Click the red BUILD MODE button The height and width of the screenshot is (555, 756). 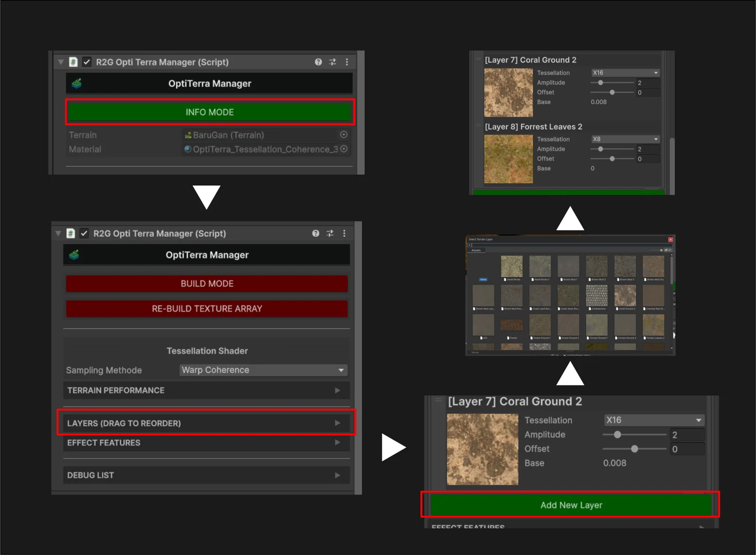(x=206, y=283)
